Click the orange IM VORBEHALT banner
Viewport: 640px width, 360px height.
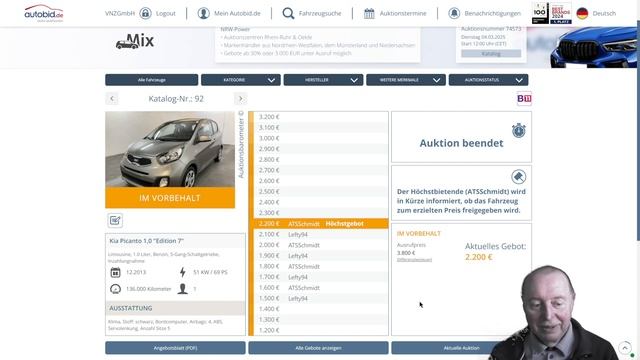coord(170,198)
